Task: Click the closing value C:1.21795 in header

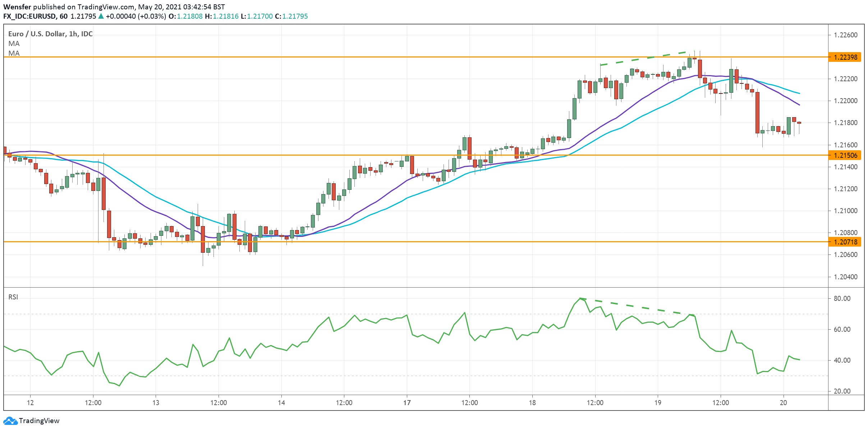Action: tap(291, 16)
